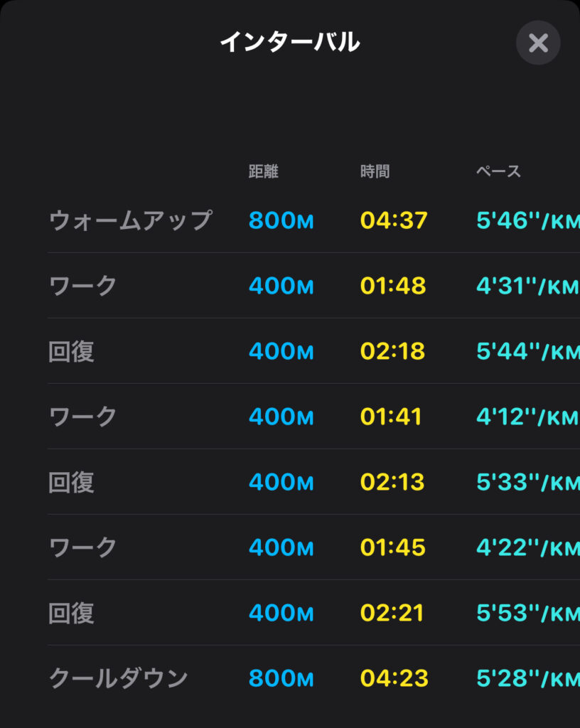
Task: Select the recovery time 02:21
Action: pyautogui.click(x=392, y=613)
